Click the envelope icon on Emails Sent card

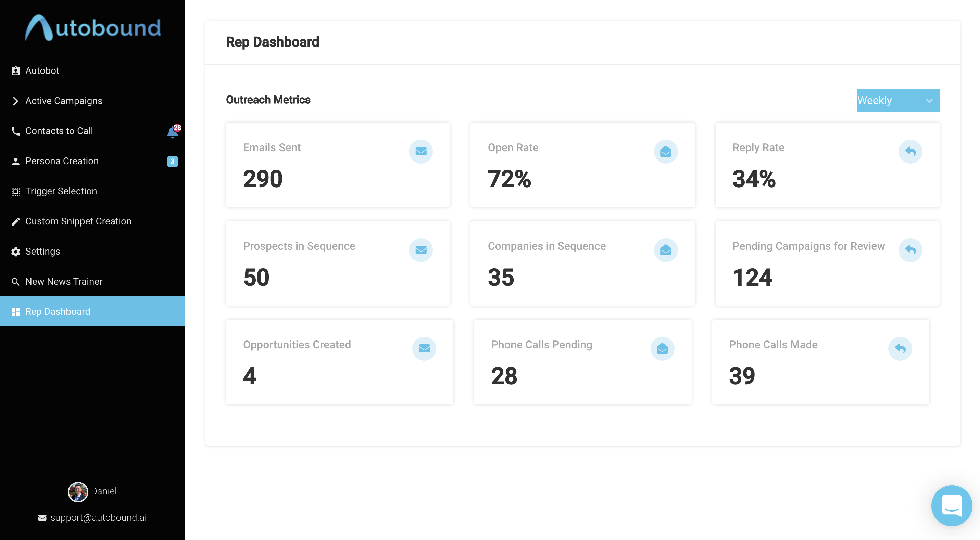click(421, 151)
